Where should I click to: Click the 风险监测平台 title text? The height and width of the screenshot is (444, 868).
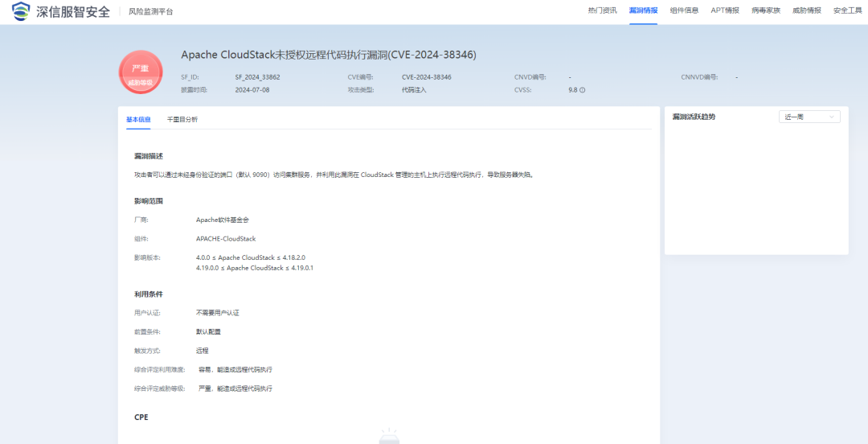click(x=150, y=11)
